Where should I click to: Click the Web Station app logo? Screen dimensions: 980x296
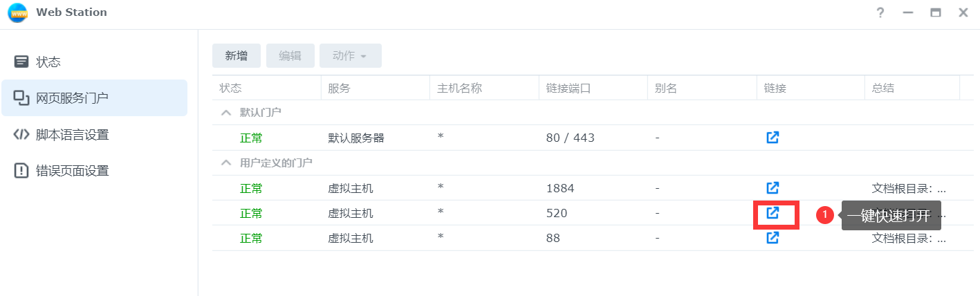[17, 12]
